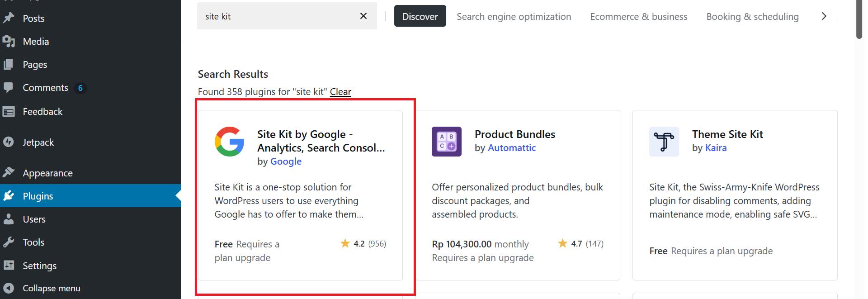The height and width of the screenshot is (299, 868).
Task: Click the Search Results heading
Action: [233, 74]
